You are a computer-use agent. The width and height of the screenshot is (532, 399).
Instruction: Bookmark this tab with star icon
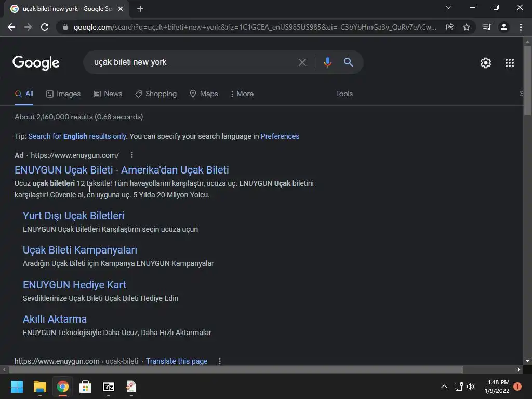[467, 27]
